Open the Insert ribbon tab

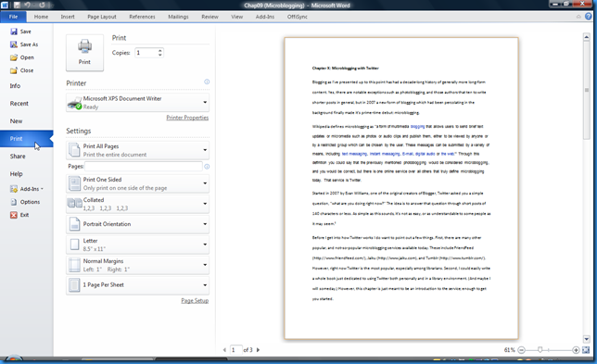pyautogui.click(x=68, y=17)
